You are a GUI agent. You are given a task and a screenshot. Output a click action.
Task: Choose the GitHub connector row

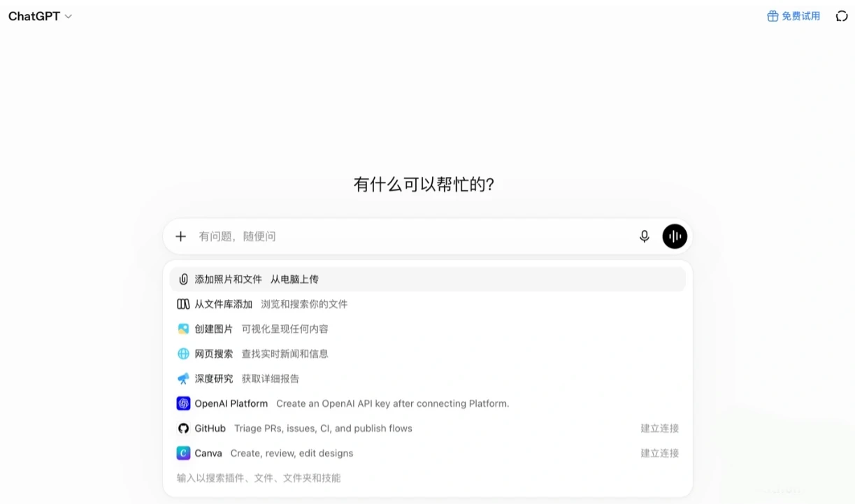427,429
